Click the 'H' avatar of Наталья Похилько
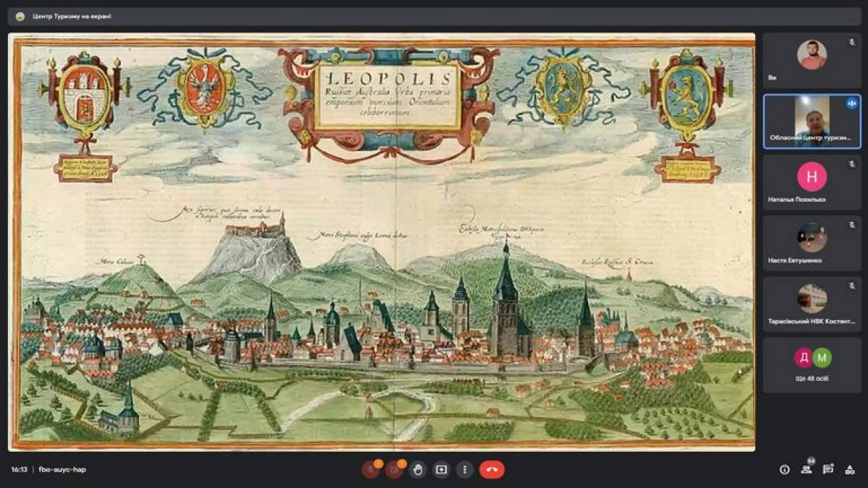The height and width of the screenshot is (488, 868). click(x=812, y=176)
